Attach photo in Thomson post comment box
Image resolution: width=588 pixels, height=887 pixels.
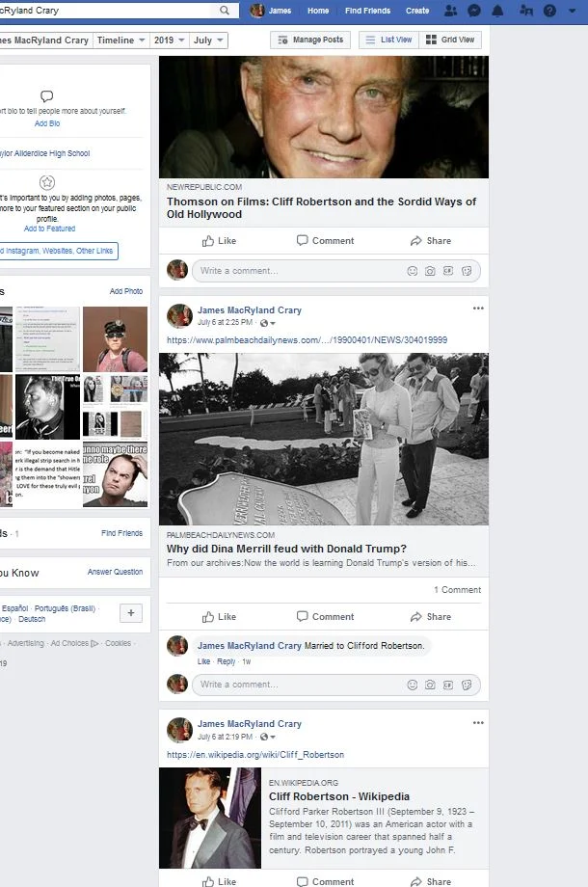pyautogui.click(x=430, y=271)
